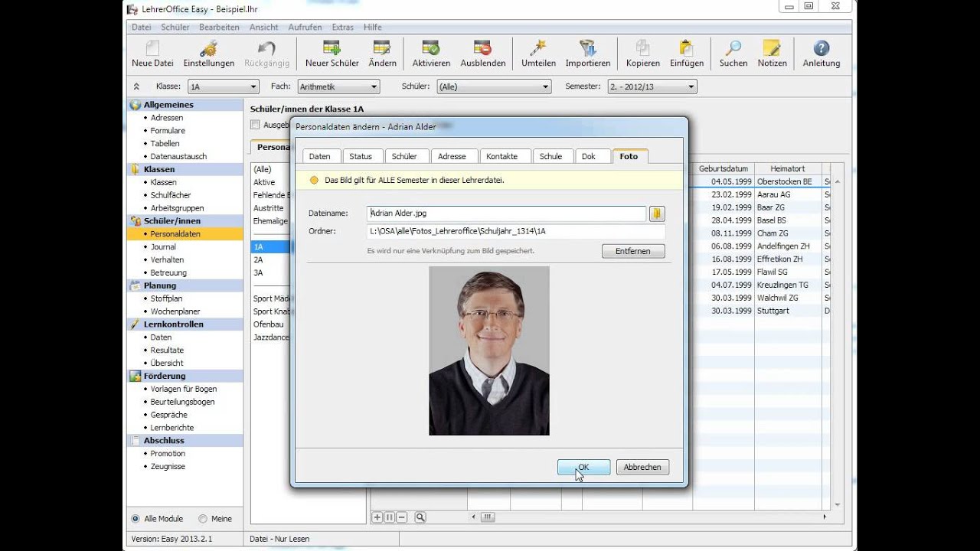
Task: Open Suchen magnifier in toolbar
Action: [x=733, y=54]
